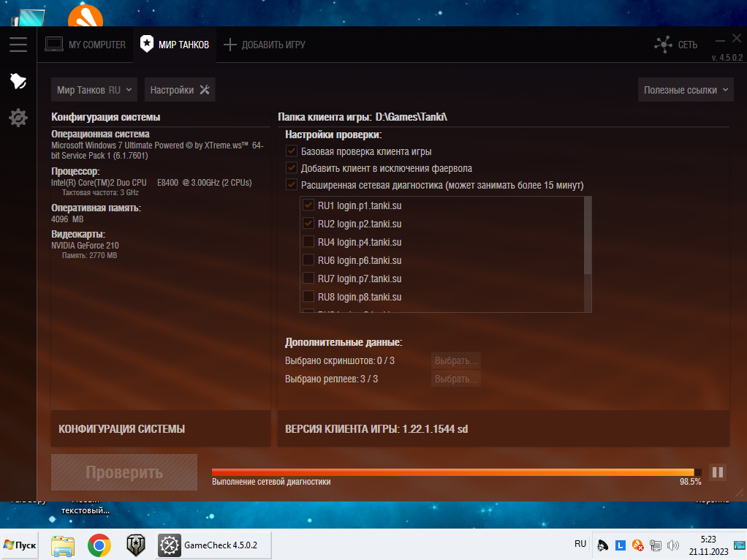Screen dimensions: 747x560
Task: Click the network diagnostics progress bar
Action: coord(456,472)
